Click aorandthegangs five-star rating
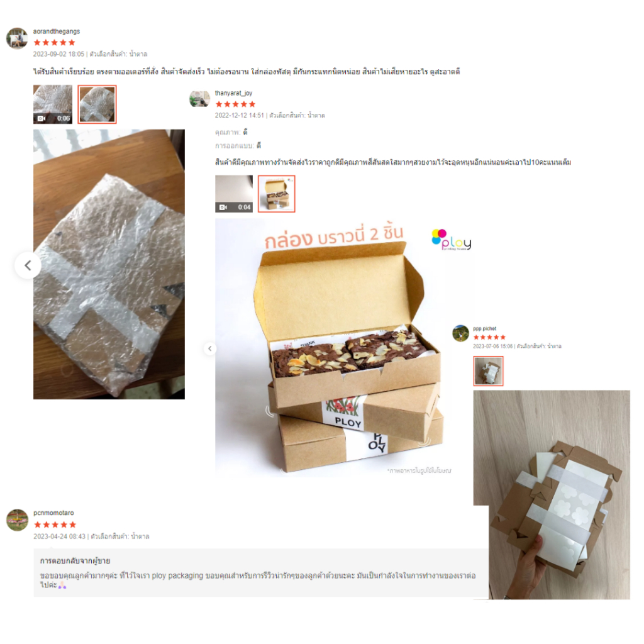The width and height of the screenshot is (644, 644). (54, 42)
